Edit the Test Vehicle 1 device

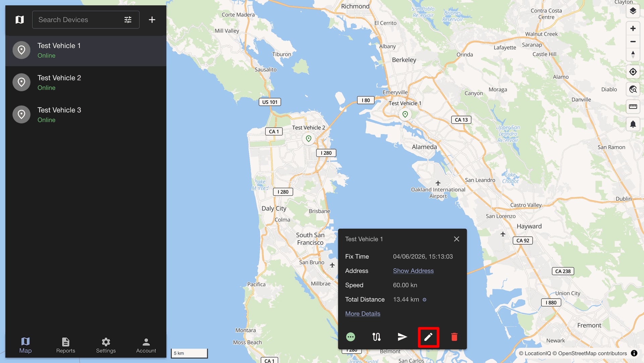click(428, 337)
